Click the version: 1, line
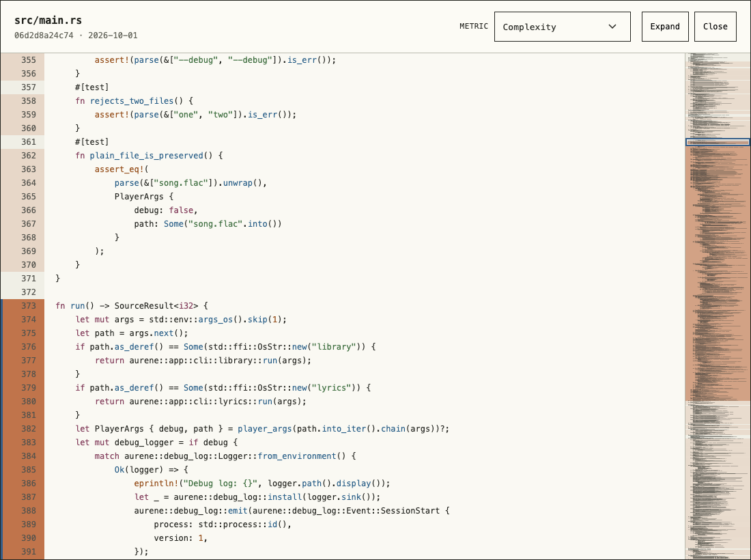This screenshot has width=751, height=560. 180,538
